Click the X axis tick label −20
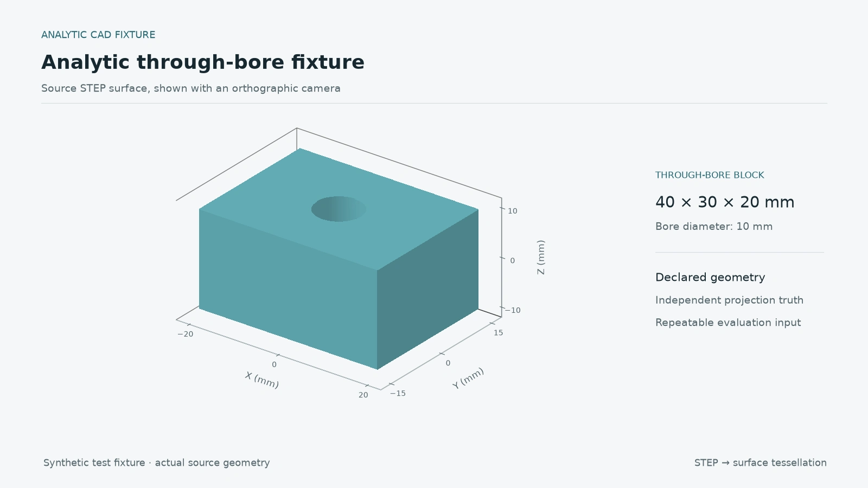This screenshot has width=868, height=488. [x=186, y=334]
